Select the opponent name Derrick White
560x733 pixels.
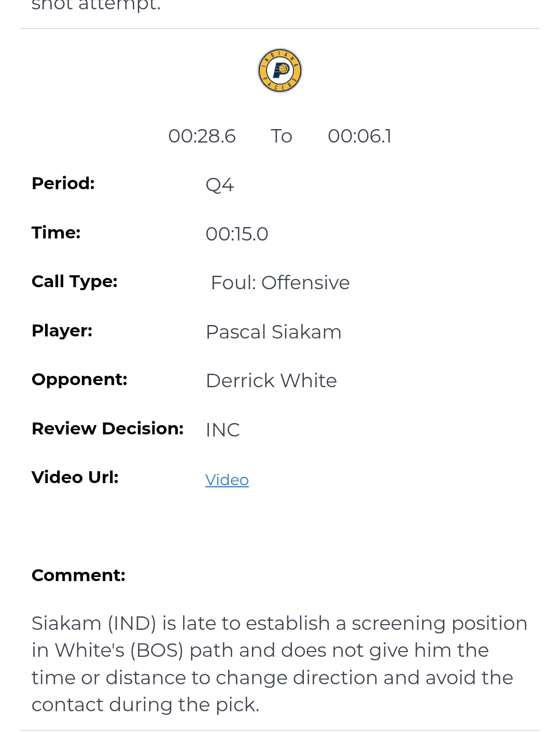[271, 381]
